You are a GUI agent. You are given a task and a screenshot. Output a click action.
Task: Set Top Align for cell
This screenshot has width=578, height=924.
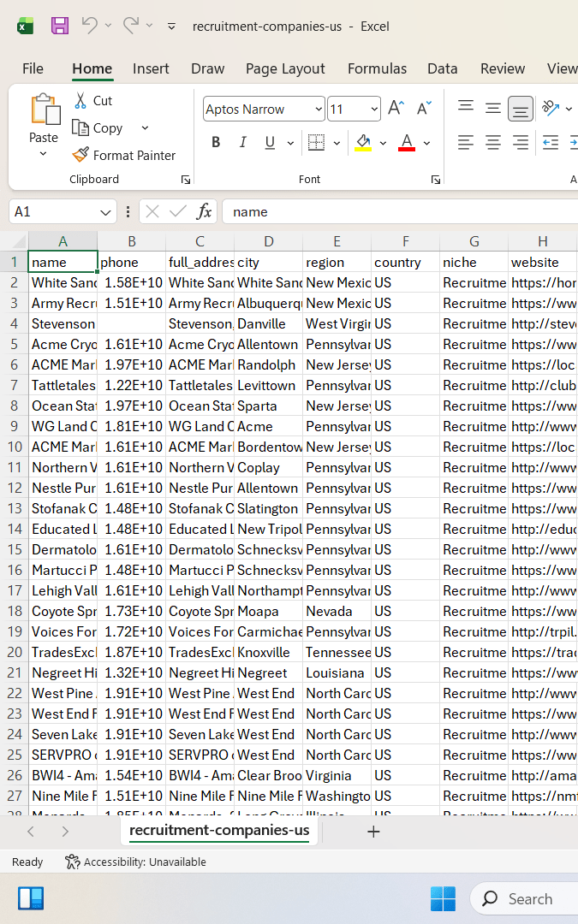(466, 107)
